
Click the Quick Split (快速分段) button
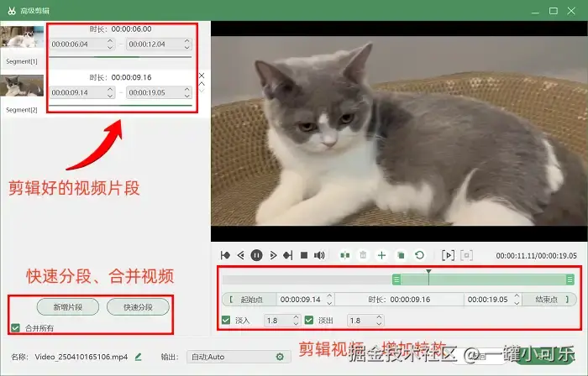(x=138, y=307)
